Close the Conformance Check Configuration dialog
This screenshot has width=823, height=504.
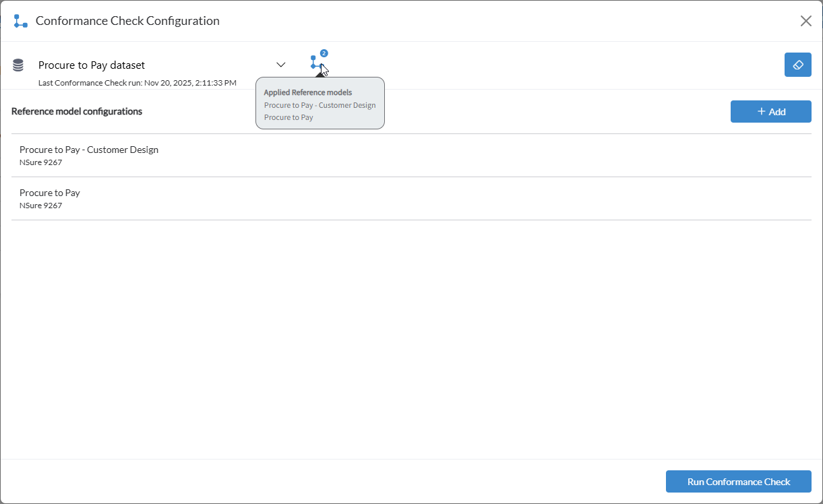(x=806, y=20)
